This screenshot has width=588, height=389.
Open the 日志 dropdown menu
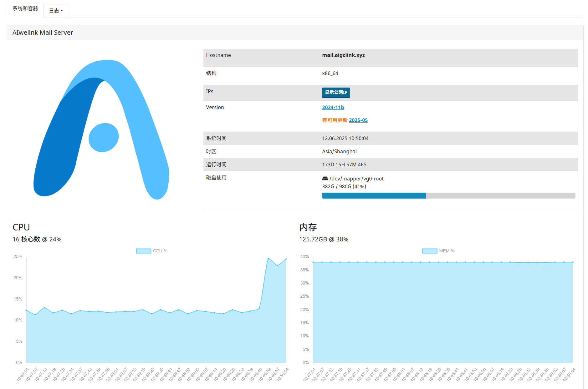pos(56,11)
